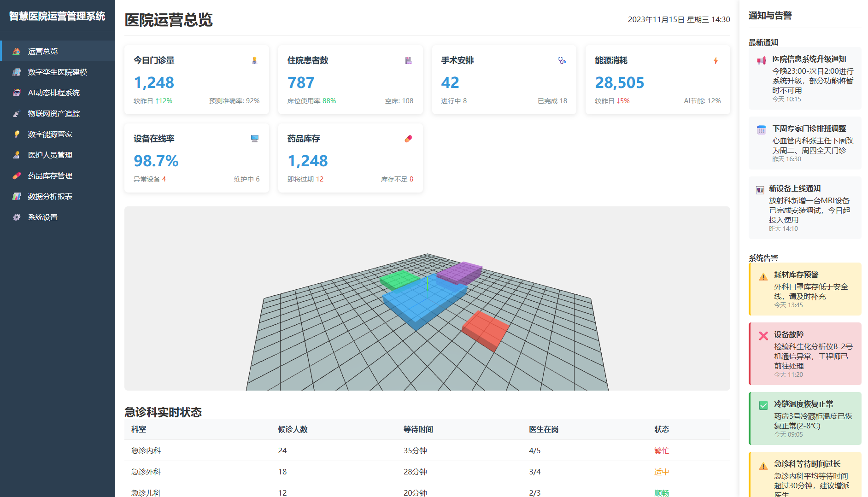Open 系统设置 in the sidebar
Screen dimensions: 868x497
coord(43,217)
